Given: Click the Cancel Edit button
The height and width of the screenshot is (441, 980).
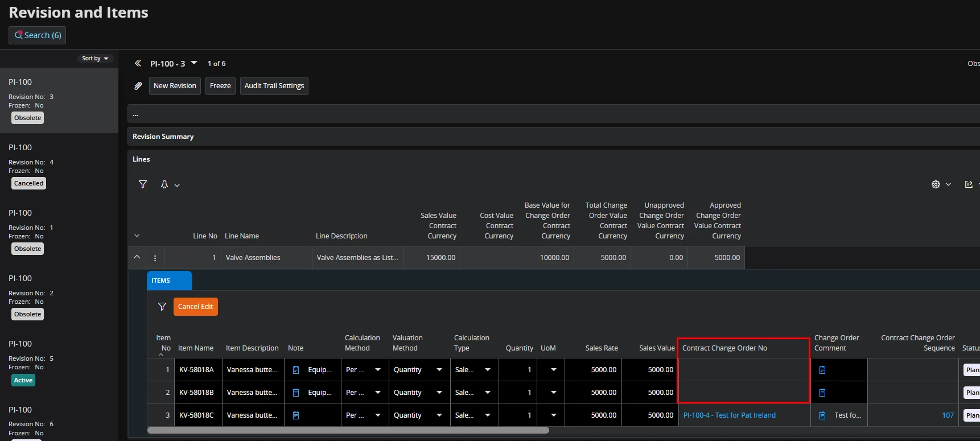Looking at the screenshot, I should click(x=195, y=307).
